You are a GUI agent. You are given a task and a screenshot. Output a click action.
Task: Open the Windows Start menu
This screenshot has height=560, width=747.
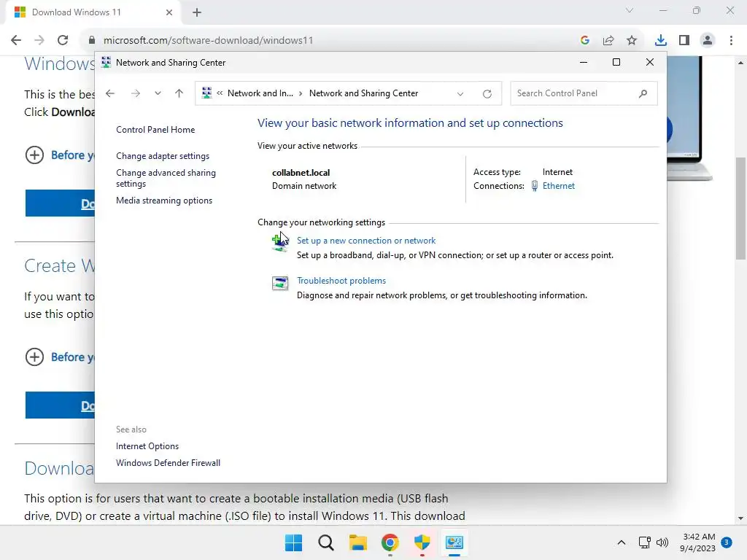click(x=293, y=542)
